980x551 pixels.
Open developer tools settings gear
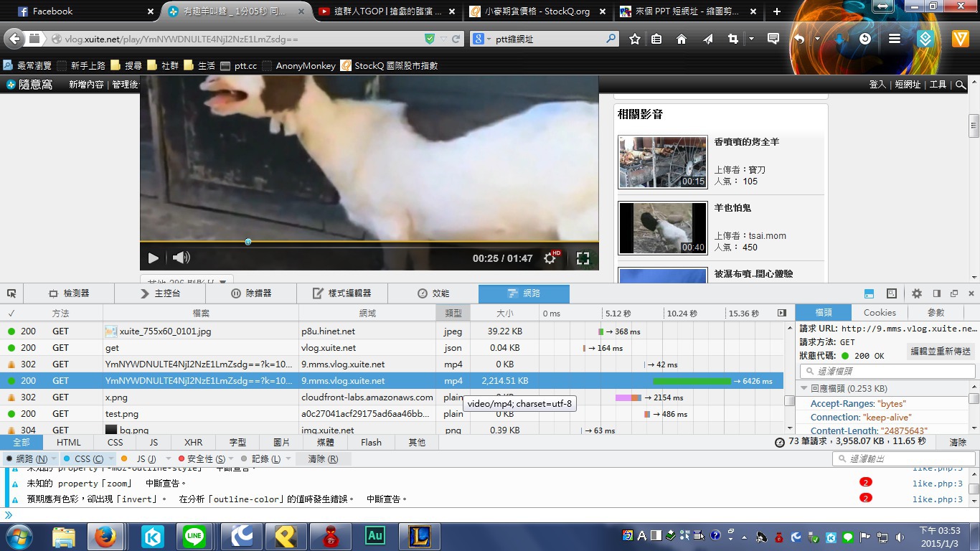916,293
